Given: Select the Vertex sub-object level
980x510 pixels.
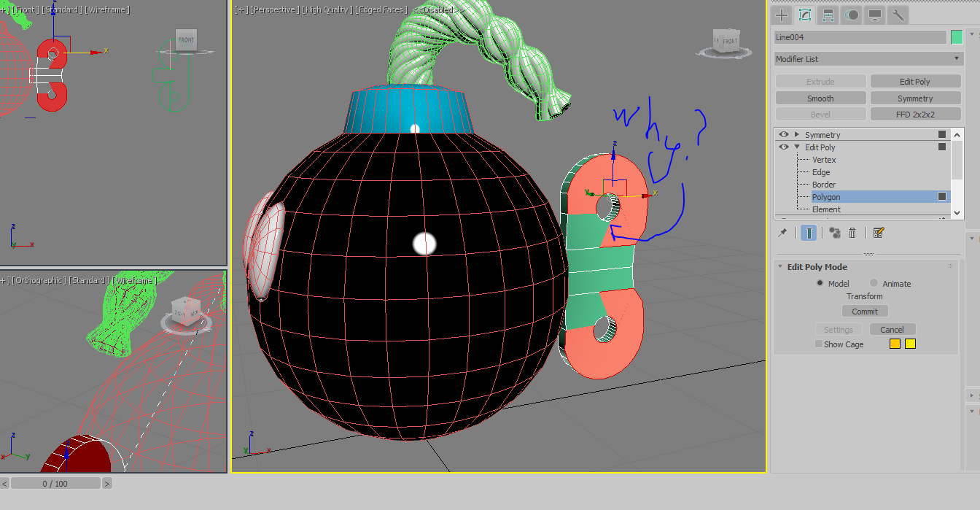Looking at the screenshot, I should click(824, 160).
